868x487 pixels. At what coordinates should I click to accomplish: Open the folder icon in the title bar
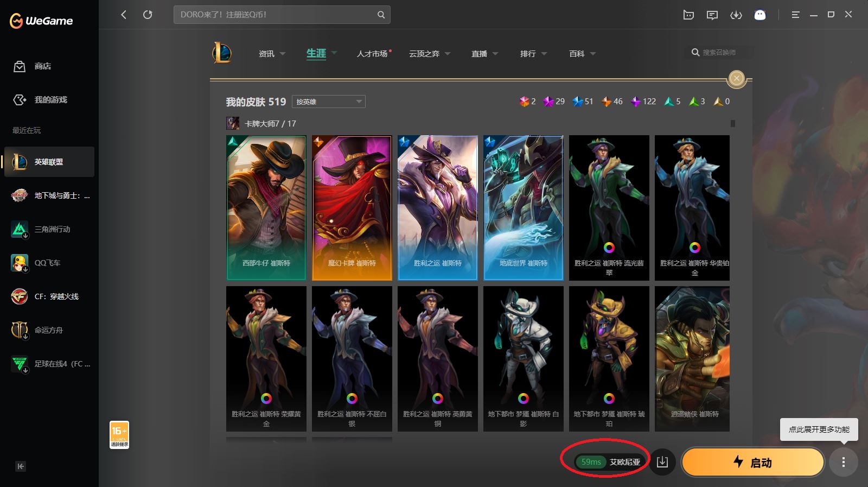click(x=688, y=15)
